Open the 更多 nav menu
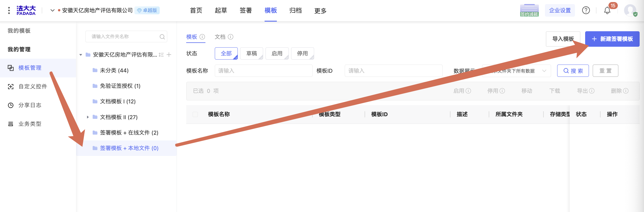Image resolution: width=644 pixels, height=212 pixels. pyautogui.click(x=320, y=11)
